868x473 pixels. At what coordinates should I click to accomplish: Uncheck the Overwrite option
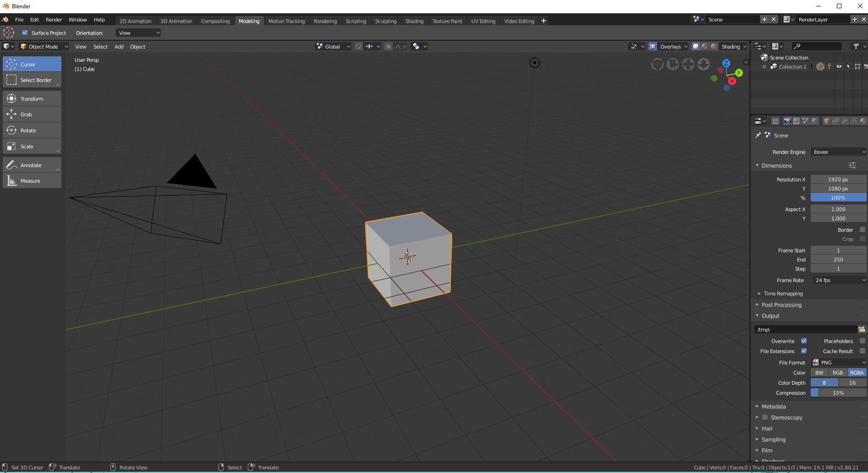click(x=804, y=341)
